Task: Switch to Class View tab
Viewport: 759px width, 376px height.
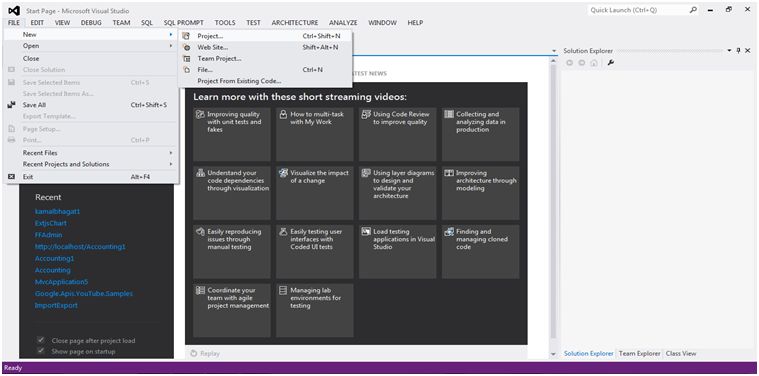Action: point(681,354)
